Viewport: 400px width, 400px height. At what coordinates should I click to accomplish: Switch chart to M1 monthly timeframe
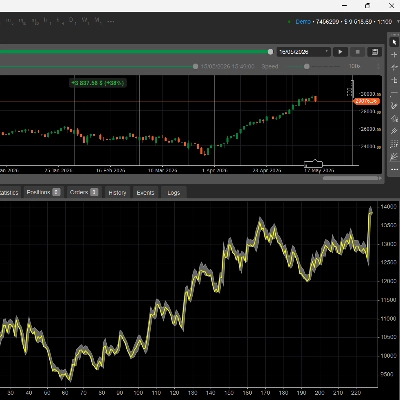(98, 21)
